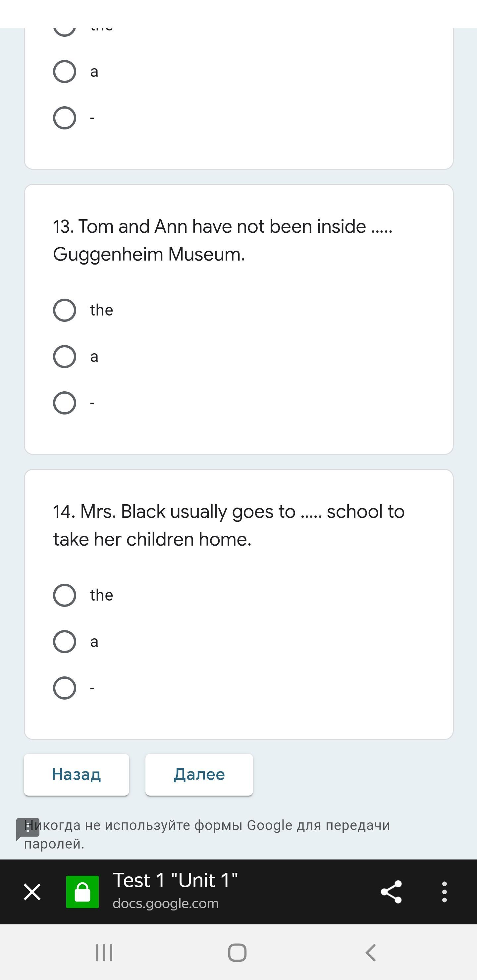This screenshot has height=980, width=477.
Task: Choose dash option in the top question card
Action: coord(65,118)
